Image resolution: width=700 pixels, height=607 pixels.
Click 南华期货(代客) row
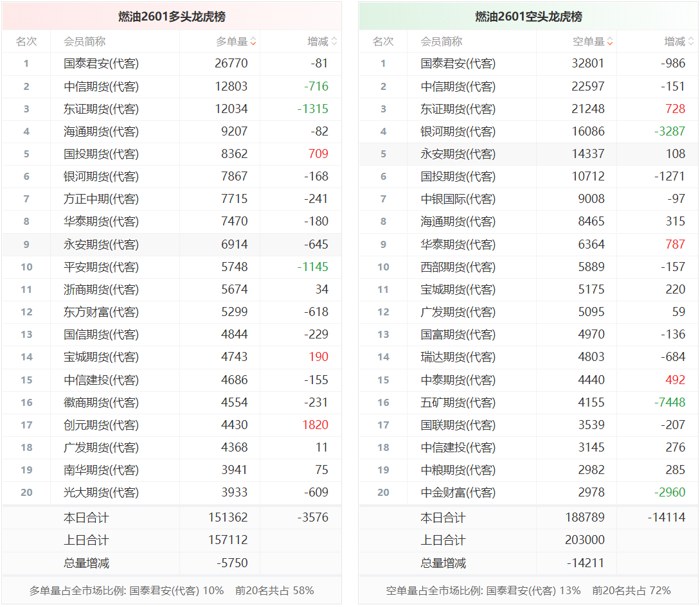pyautogui.click(x=172, y=470)
